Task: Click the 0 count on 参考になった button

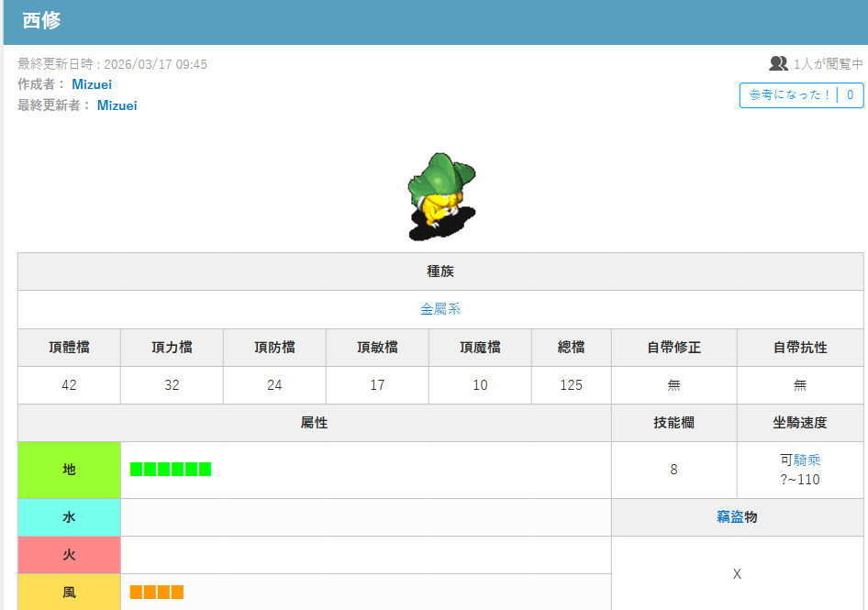Action: pyautogui.click(x=850, y=95)
